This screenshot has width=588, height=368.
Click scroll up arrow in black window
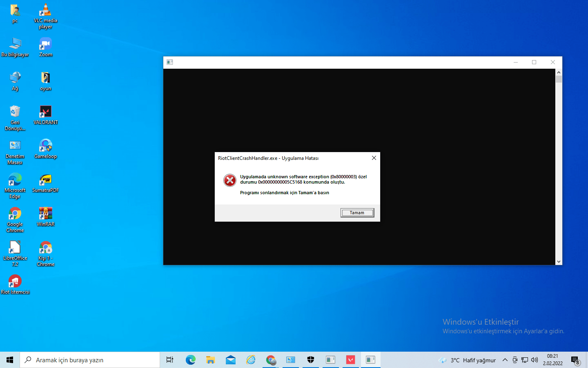point(559,72)
